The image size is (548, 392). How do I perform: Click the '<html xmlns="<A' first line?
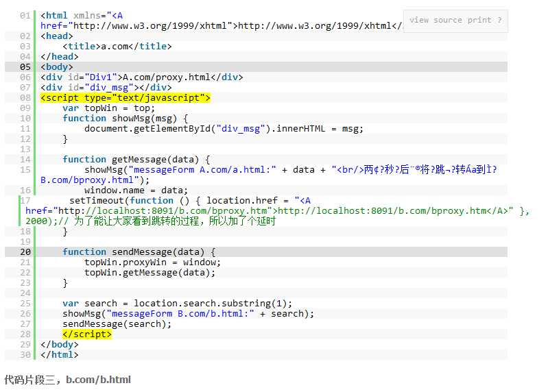(x=82, y=16)
